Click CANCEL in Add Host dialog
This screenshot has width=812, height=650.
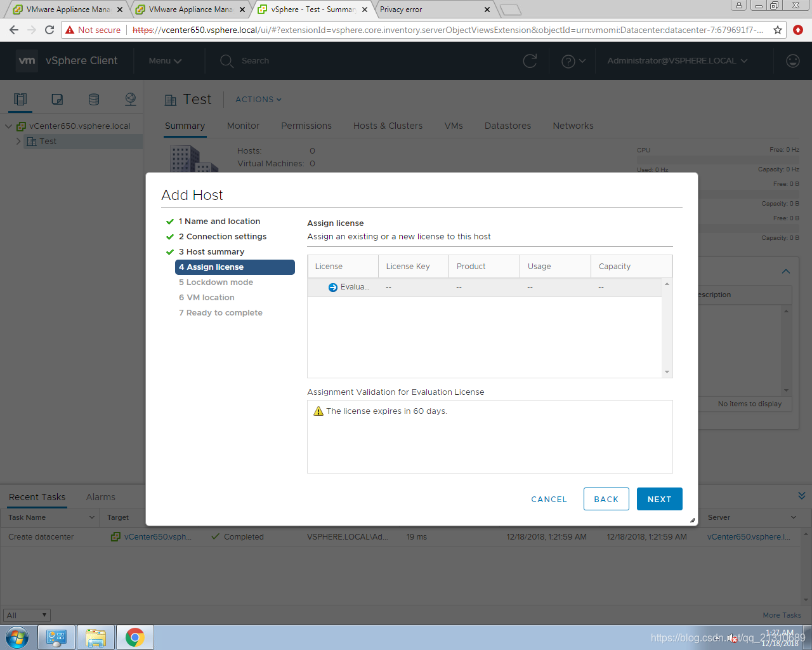549,500
